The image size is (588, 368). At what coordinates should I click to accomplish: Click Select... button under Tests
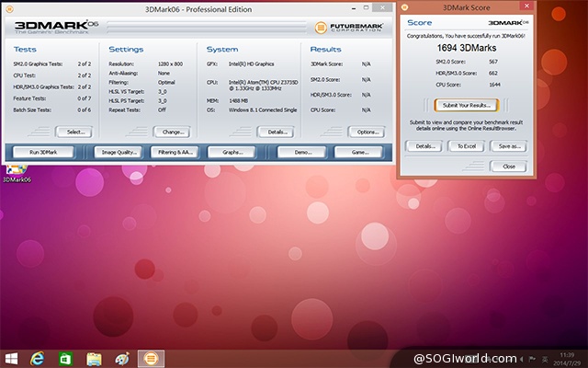[73, 132]
